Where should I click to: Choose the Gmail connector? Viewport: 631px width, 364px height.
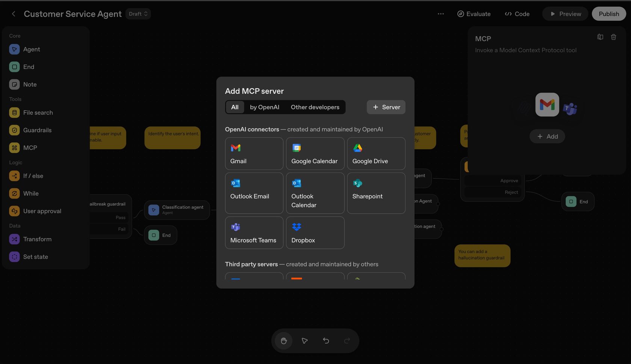click(254, 153)
